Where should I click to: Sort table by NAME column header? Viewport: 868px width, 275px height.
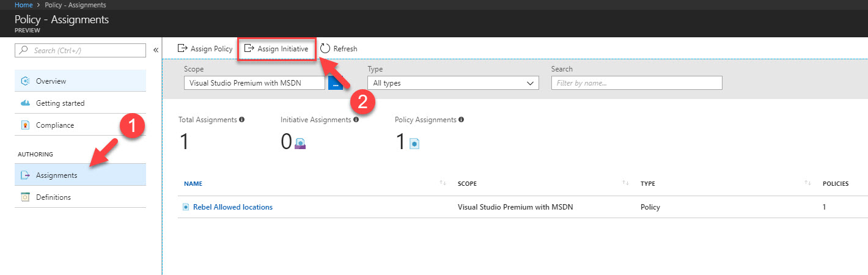tap(193, 183)
